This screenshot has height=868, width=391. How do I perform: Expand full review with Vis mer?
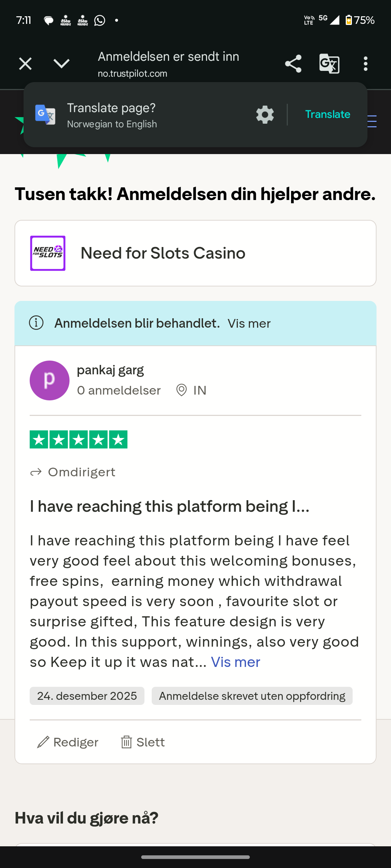click(x=235, y=662)
